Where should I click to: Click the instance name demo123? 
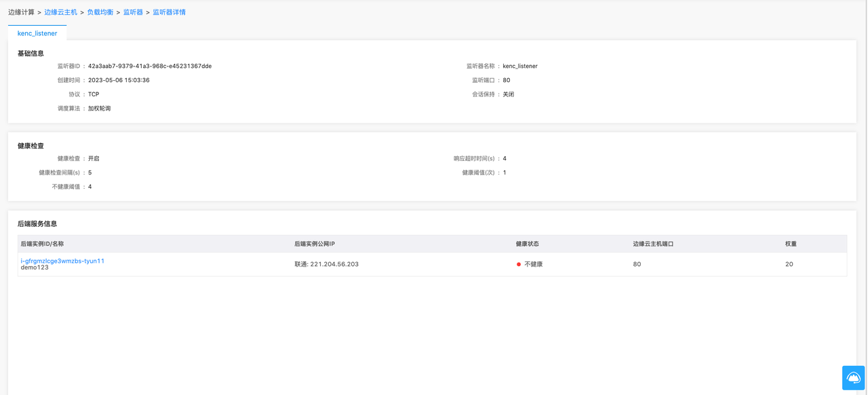35,268
